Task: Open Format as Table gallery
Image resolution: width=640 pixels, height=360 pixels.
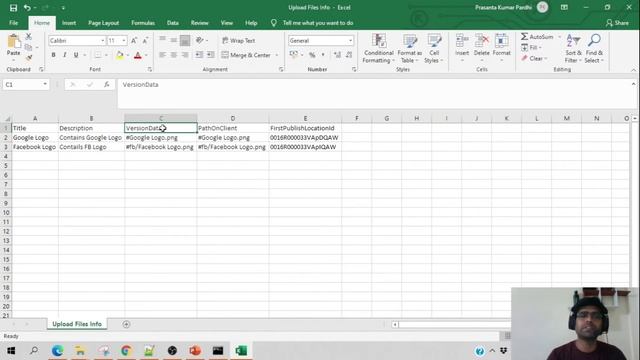Action: (409, 48)
